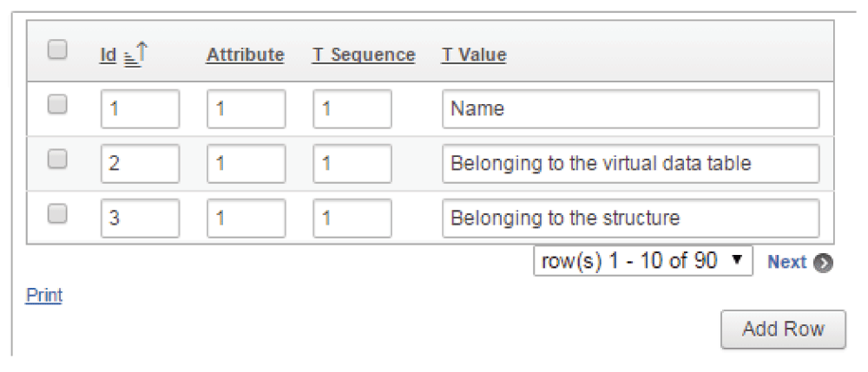Toggle the select-all header checkbox
868x372 pixels.
click(57, 50)
